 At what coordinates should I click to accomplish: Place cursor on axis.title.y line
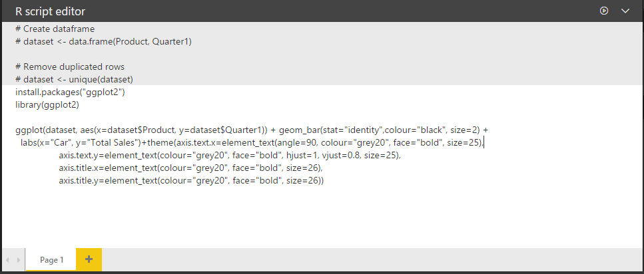pyautogui.click(x=191, y=180)
